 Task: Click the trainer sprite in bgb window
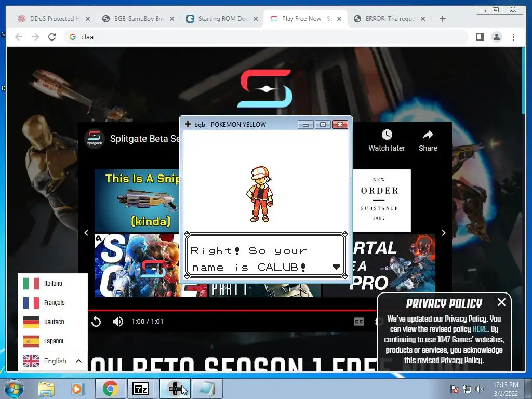[x=260, y=194]
